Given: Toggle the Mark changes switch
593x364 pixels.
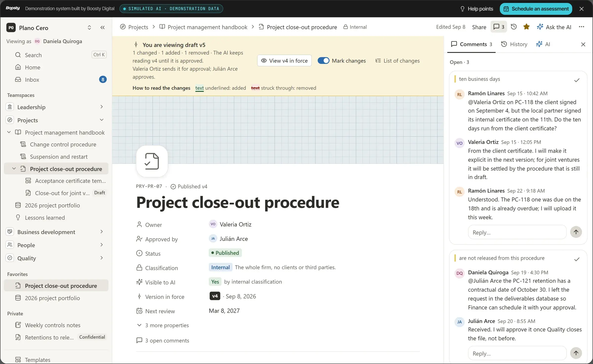Looking at the screenshot, I should pyautogui.click(x=323, y=61).
